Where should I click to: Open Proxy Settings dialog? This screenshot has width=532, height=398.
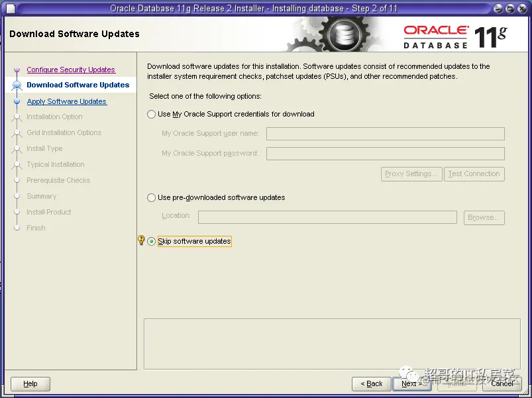pos(411,174)
